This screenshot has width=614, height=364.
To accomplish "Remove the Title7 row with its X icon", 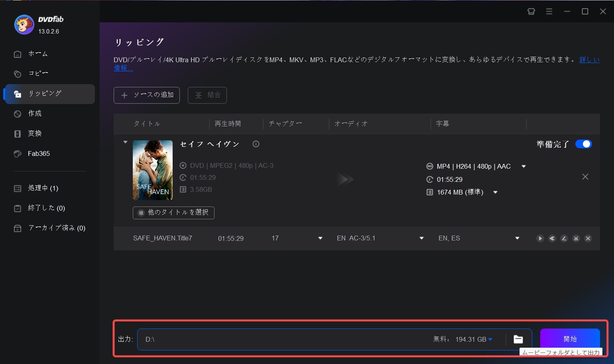I will tap(588, 238).
